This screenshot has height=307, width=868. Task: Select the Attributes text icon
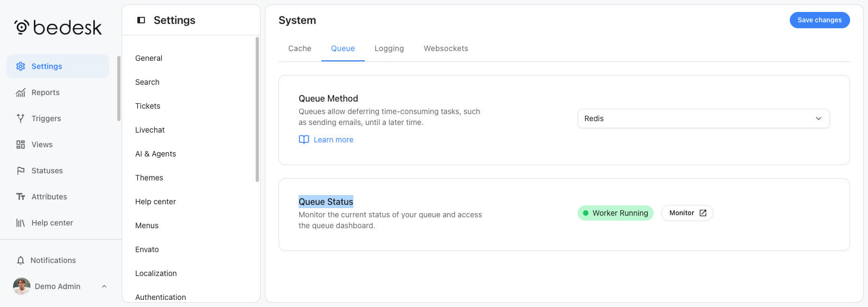click(21, 197)
